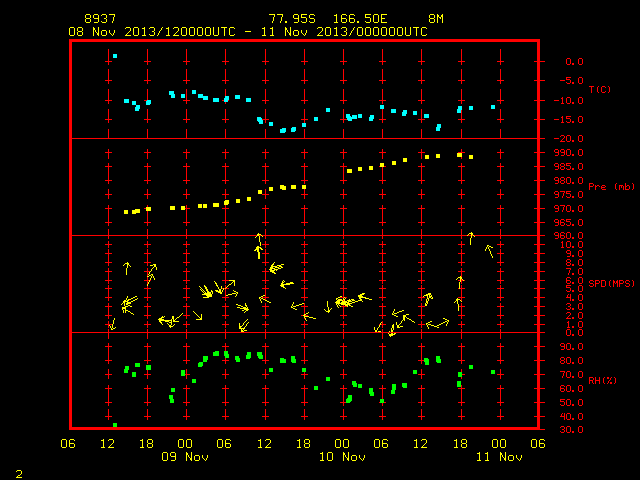640x480 pixels.
Task: Click the RH(%) humidity axis label
Action: [602, 380]
